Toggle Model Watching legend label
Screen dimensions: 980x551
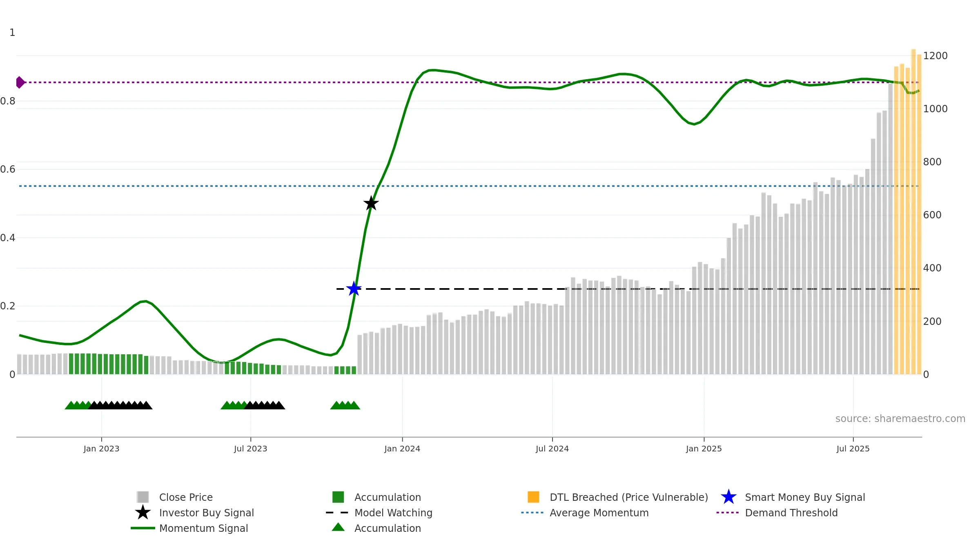click(x=393, y=513)
